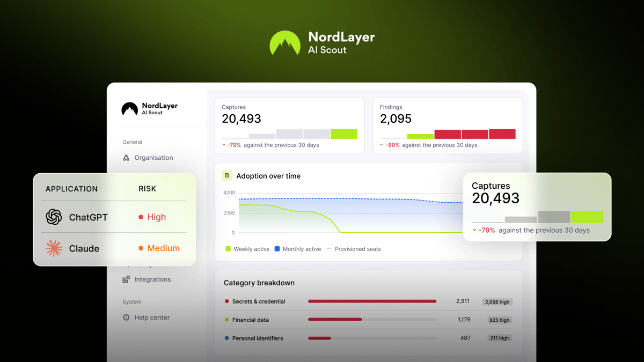Click the Category breakdown heading
The height and width of the screenshot is (362, 644).
tap(259, 283)
